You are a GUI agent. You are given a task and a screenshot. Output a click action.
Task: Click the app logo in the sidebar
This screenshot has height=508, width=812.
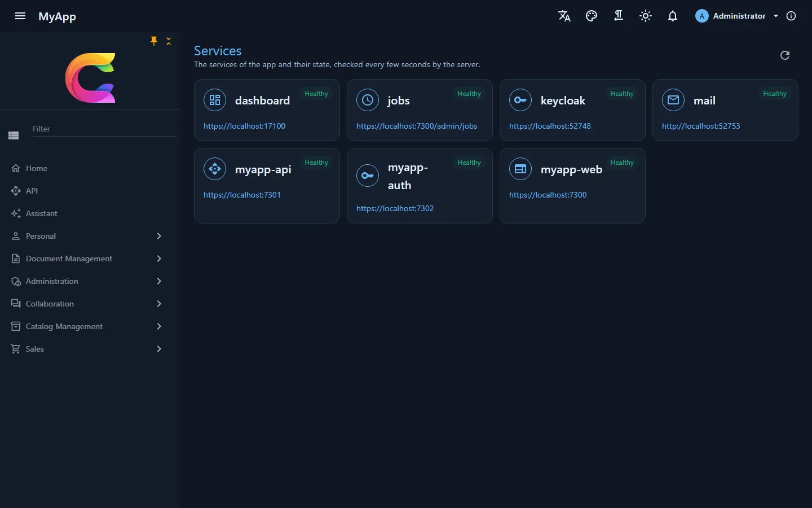point(90,78)
